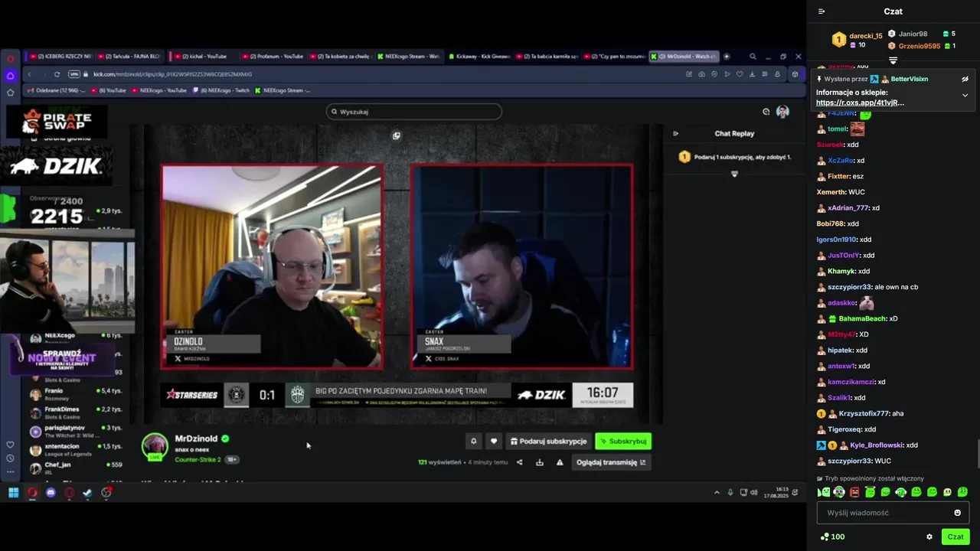Open the Opera menu logo icon
Image resolution: width=980 pixels, height=551 pixels.
tap(11, 59)
